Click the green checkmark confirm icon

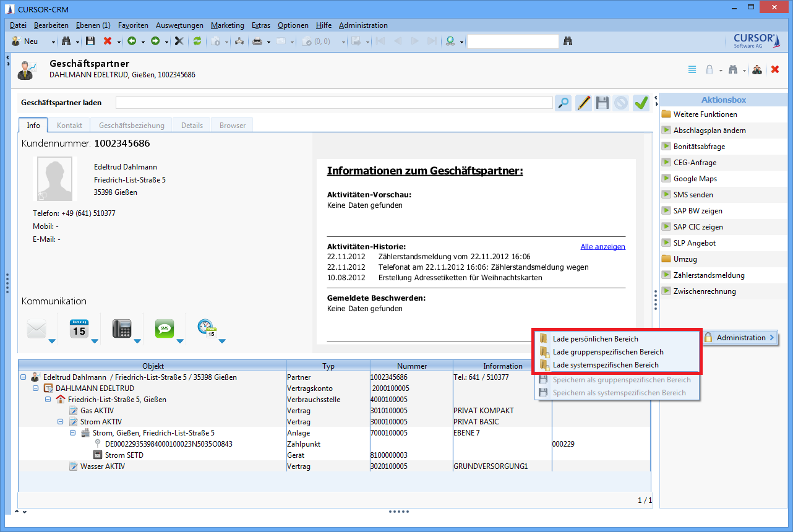(x=641, y=103)
